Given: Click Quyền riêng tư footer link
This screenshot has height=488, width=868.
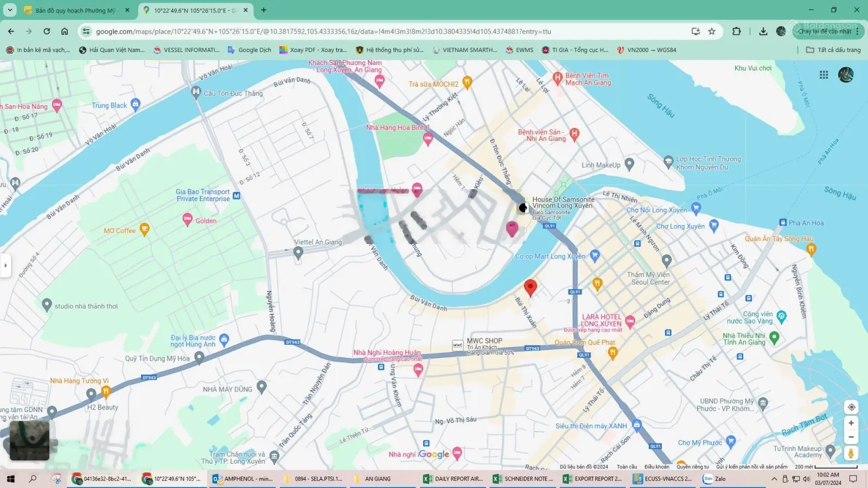Looking at the screenshot, I should 692,467.
